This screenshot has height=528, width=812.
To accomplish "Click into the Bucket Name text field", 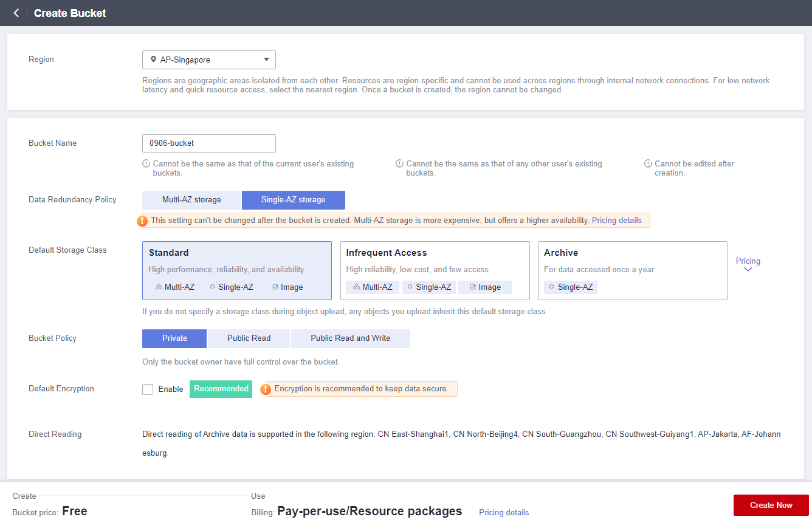I will tap(208, 143).
